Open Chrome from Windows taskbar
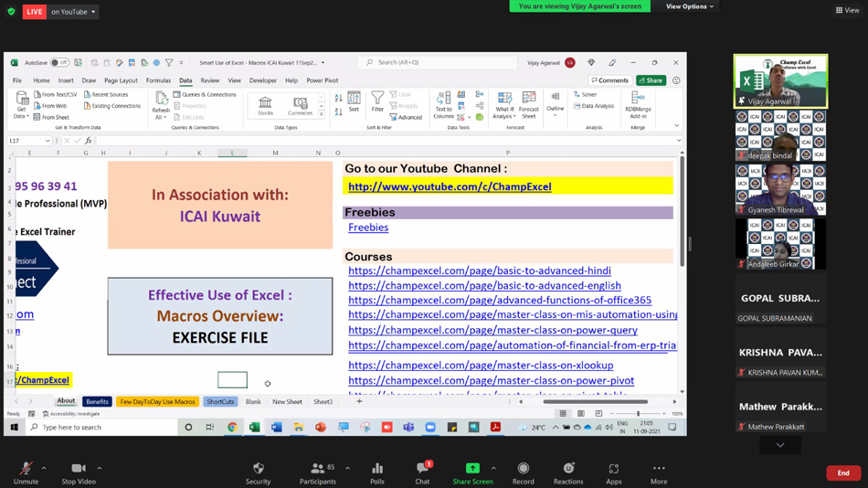868x488 pixels. coord(232,427)
